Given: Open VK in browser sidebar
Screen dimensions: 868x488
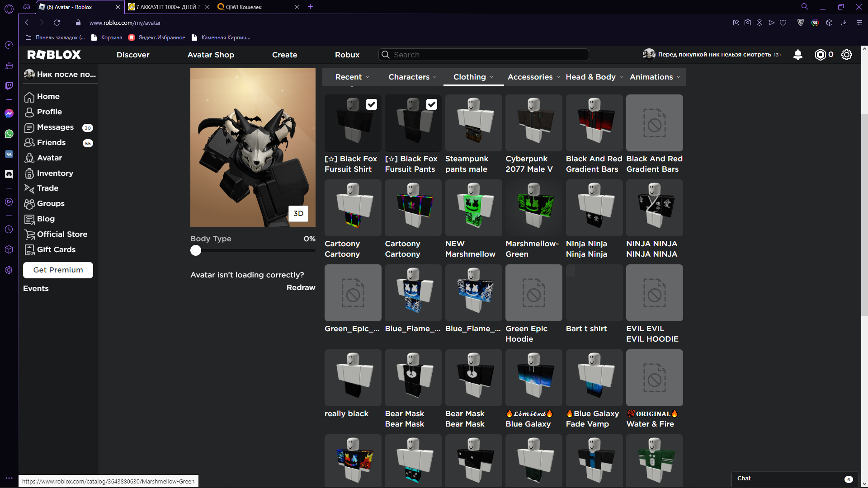Looking at the screenshot, I should pyautogui.click(x=9, y=154).
